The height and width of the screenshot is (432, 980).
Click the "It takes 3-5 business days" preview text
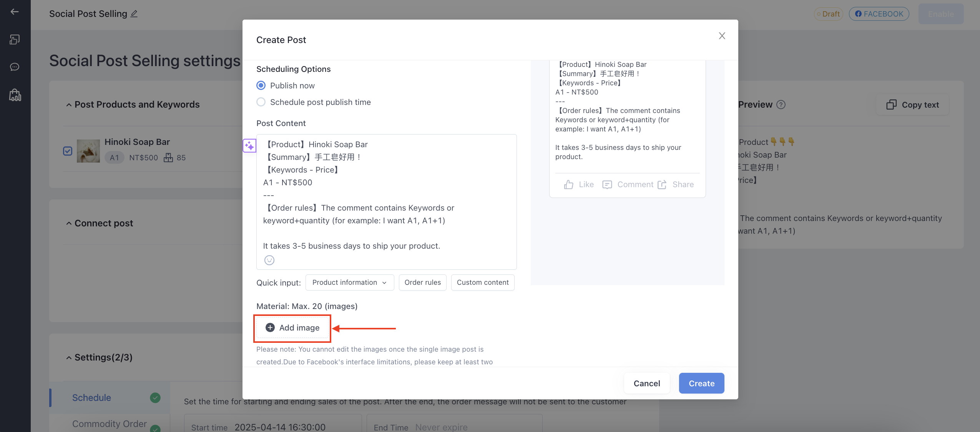coord(618,152)
